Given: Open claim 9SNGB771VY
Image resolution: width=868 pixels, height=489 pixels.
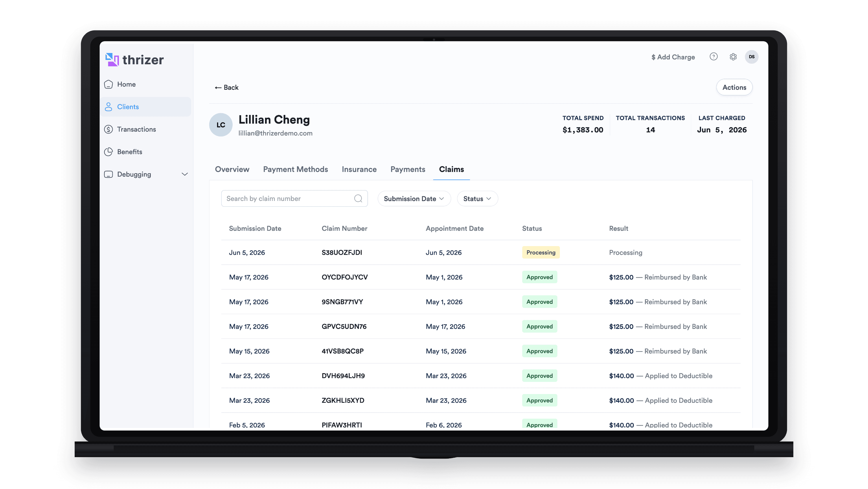Looking at the screenshot, I should pyautogui.click(x=342, y=302).
